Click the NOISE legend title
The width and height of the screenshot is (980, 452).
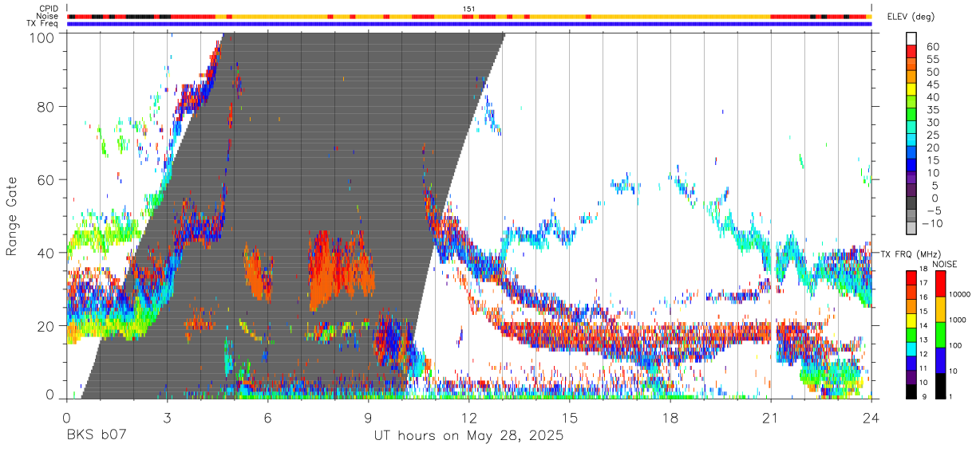[945, 264]
